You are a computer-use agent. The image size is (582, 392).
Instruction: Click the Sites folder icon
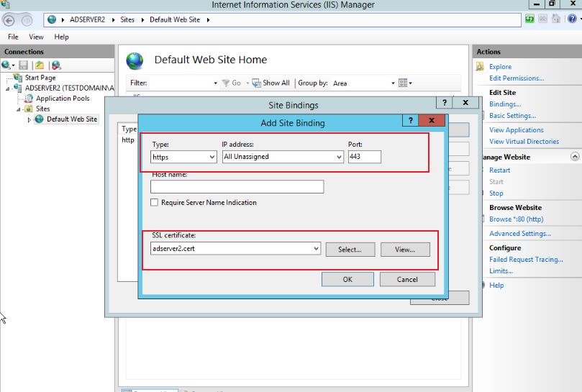click(29, 109)
